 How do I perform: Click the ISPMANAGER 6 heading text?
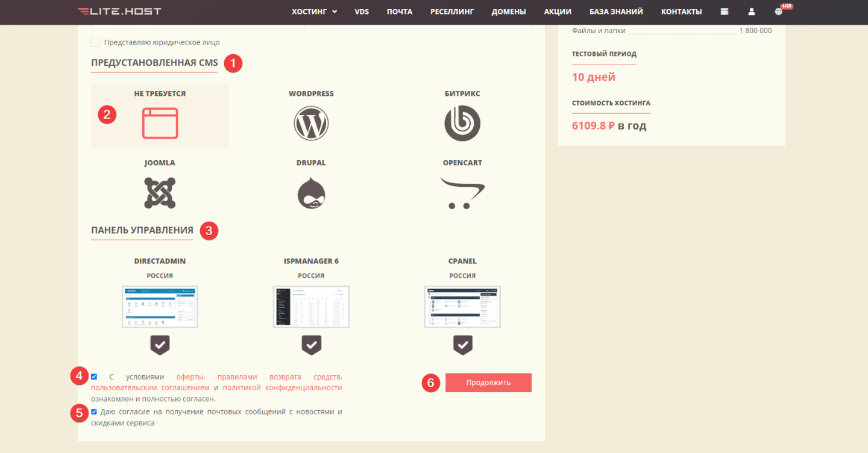(311, 261)
